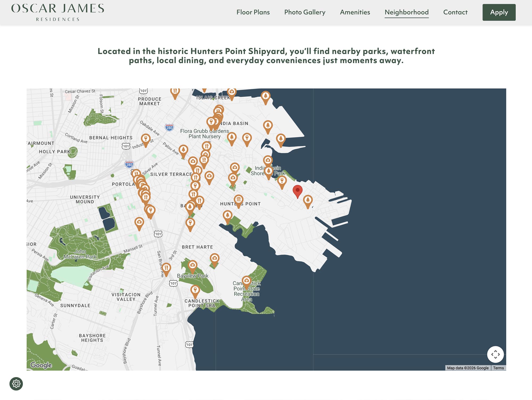Select bar marker near Bernal Heights Industrial St

[146, 141]
